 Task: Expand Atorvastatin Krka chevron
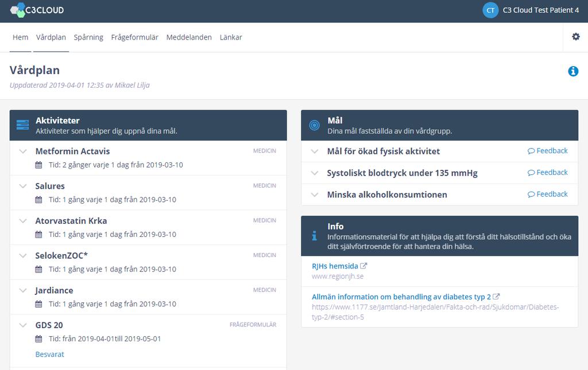pos(23,221)
